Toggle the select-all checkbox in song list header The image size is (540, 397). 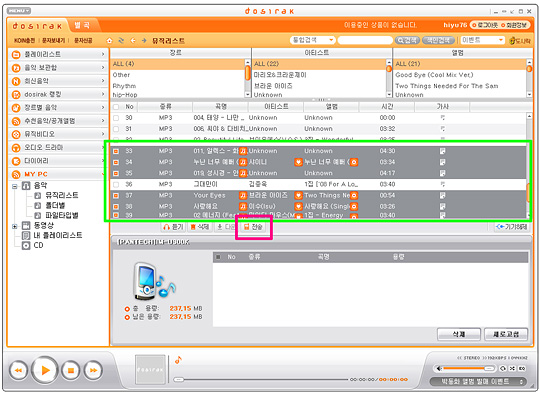[x=116, y=107]
